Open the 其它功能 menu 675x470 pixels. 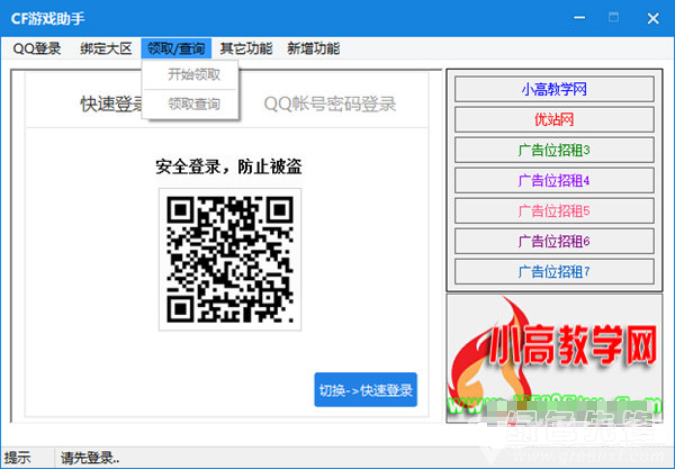(x=246, y=48)
